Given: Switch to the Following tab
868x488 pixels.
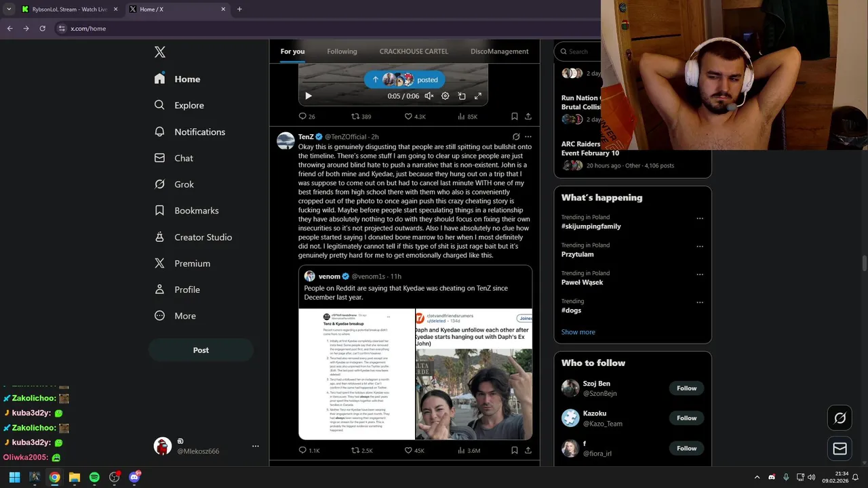Looking at the screenshot, I should coord(342,52).
